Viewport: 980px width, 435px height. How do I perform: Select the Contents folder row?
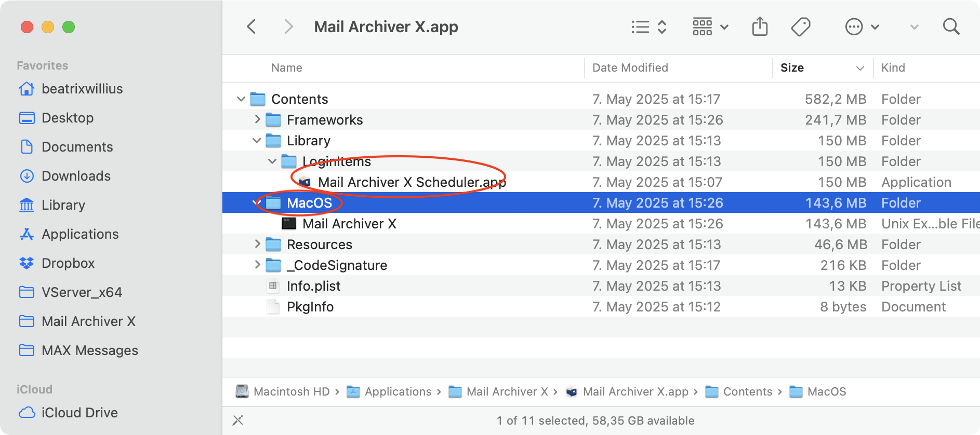pos(601,99)
